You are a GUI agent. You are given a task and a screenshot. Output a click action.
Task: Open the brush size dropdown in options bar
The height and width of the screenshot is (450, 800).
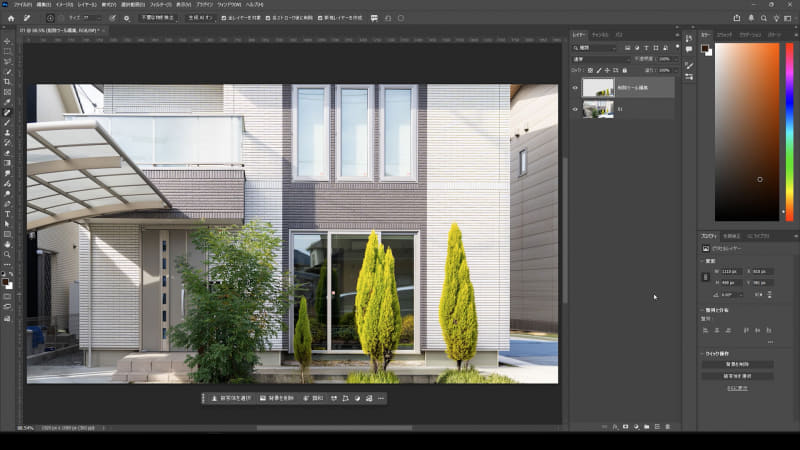click(x=99, y=18)
